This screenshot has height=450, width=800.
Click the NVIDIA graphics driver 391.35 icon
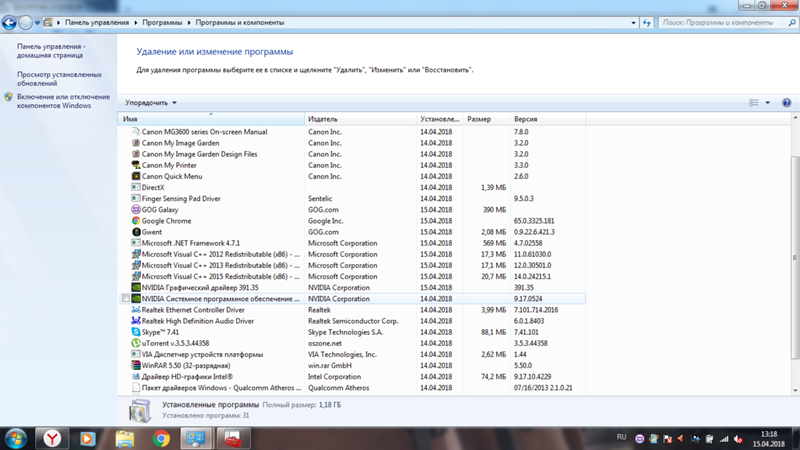point(136,288)
